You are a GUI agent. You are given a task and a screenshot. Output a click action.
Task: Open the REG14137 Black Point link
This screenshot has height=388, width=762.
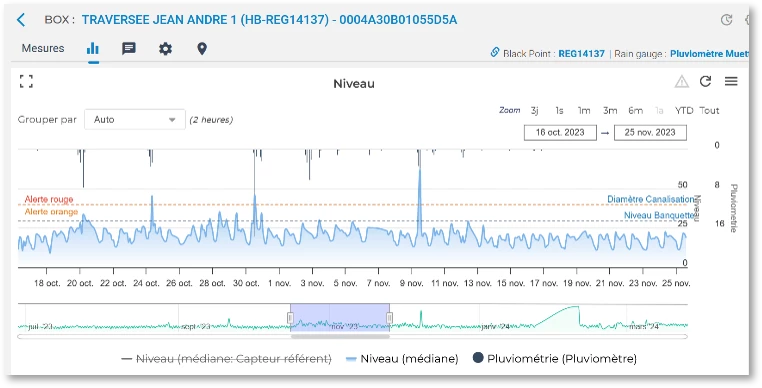[581, 53]
